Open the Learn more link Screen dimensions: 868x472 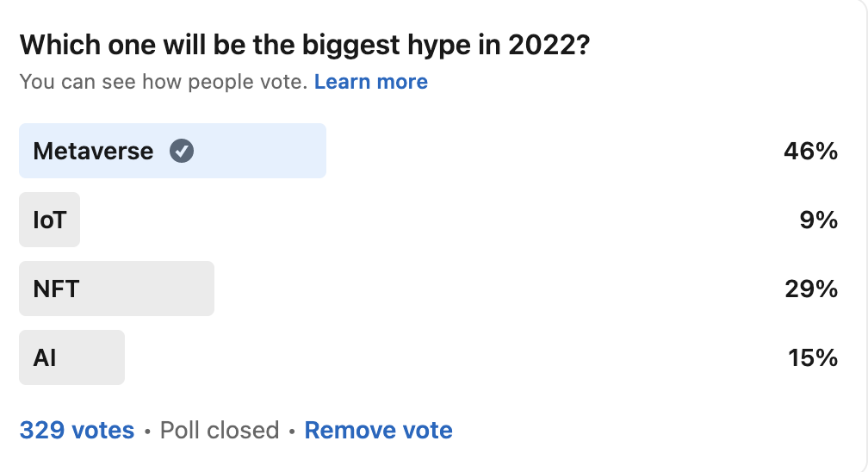click(x=370, y=82)
